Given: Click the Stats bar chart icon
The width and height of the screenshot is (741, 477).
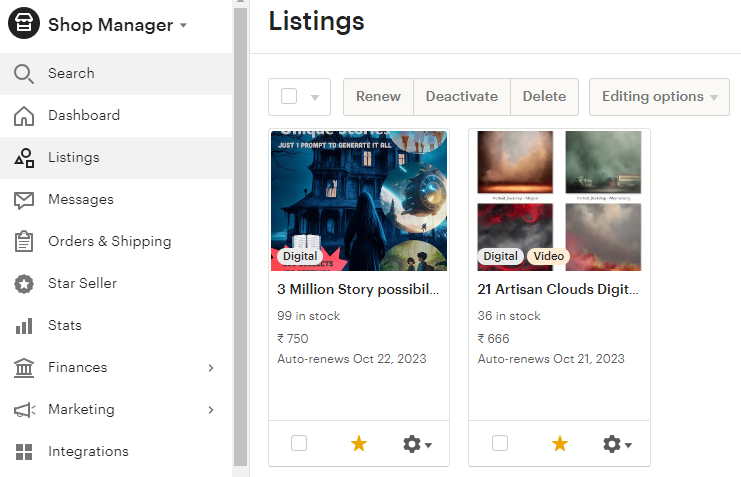Looking at the screenshot, I should click(24, 326).
